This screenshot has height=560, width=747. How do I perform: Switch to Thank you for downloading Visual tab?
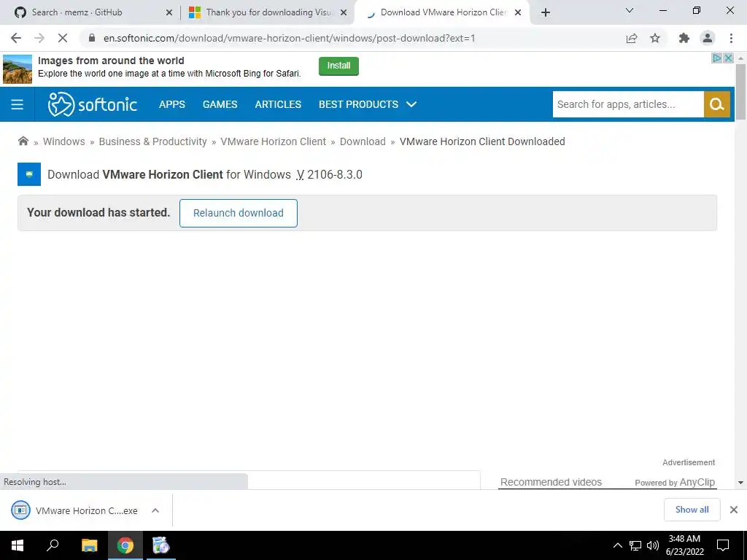[269, 12]
